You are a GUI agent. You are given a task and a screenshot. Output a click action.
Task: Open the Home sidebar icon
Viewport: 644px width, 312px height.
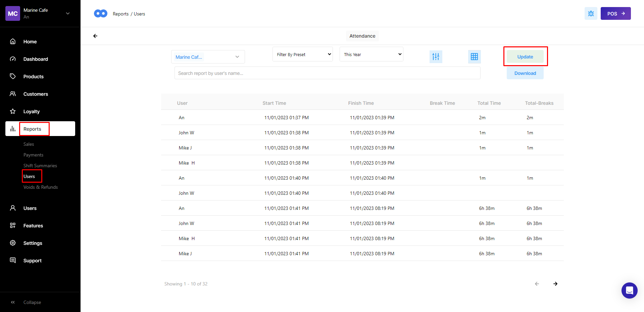13,41
